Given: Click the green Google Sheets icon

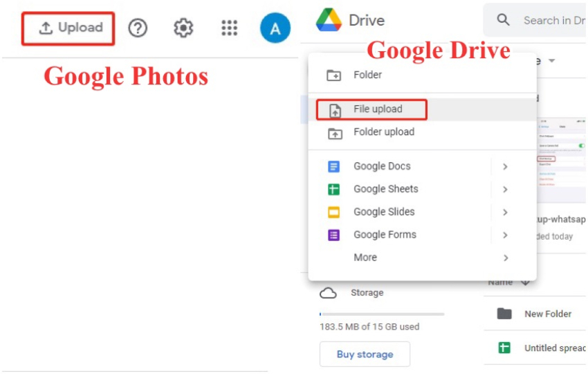Looking at the screenshot, I should tap(333, 189).
